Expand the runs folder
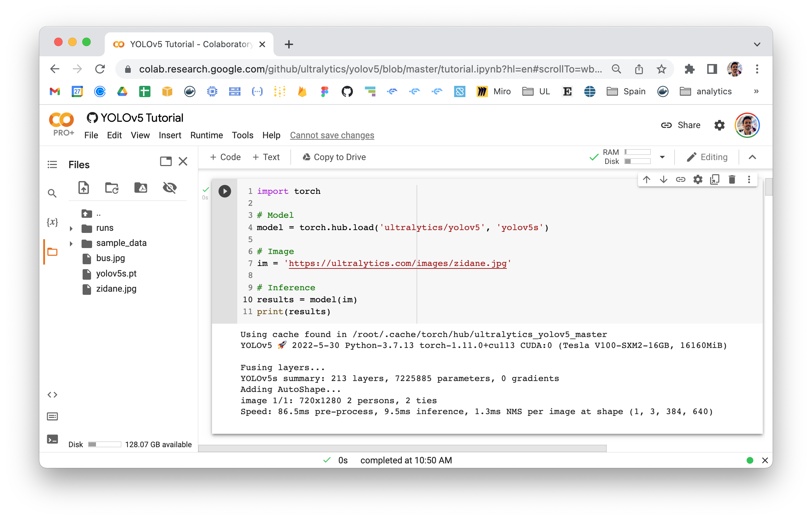 [71, 228]
